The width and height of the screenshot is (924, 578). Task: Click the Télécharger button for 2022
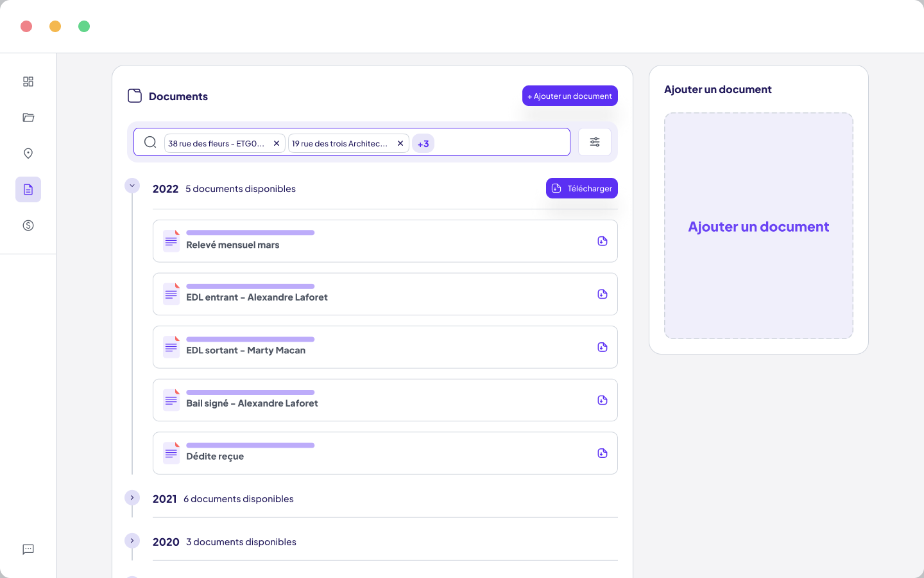[582, 188]
